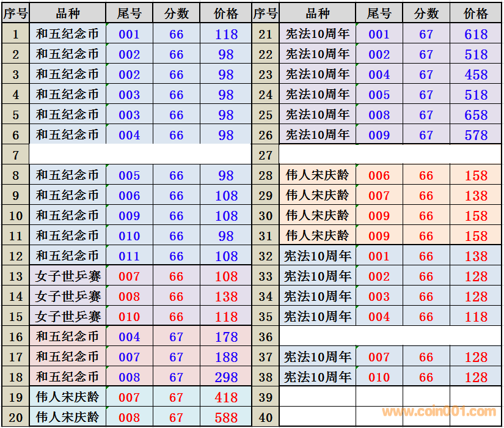504x428 pixels.
Task: Click 宪法10周年 name in row 21
Action: pos(317,35)
